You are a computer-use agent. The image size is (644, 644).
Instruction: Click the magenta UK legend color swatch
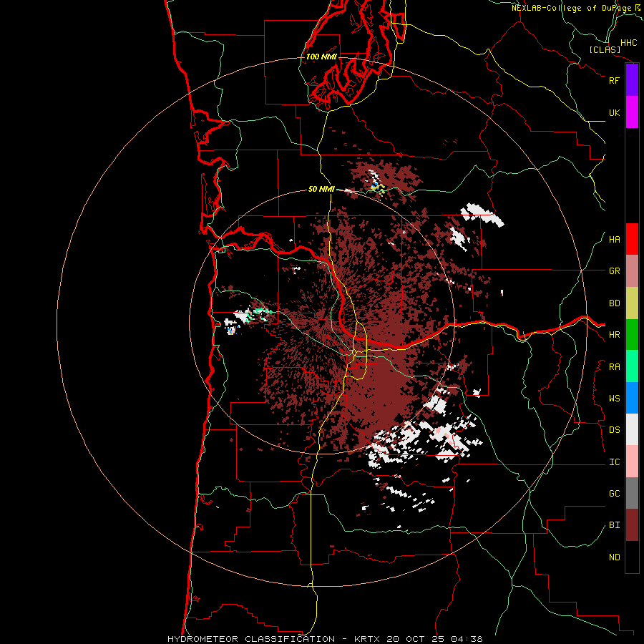click(632, 112)
